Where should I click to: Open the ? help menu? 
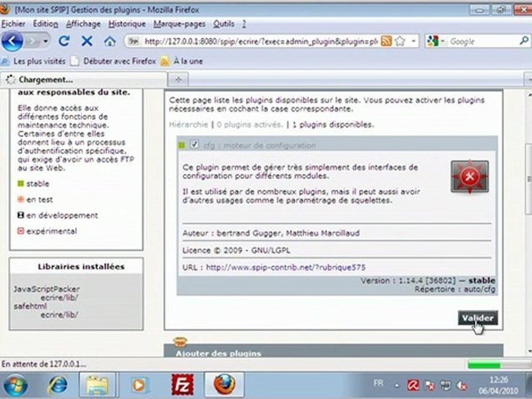pyautogui.click(x=244, y=24)
